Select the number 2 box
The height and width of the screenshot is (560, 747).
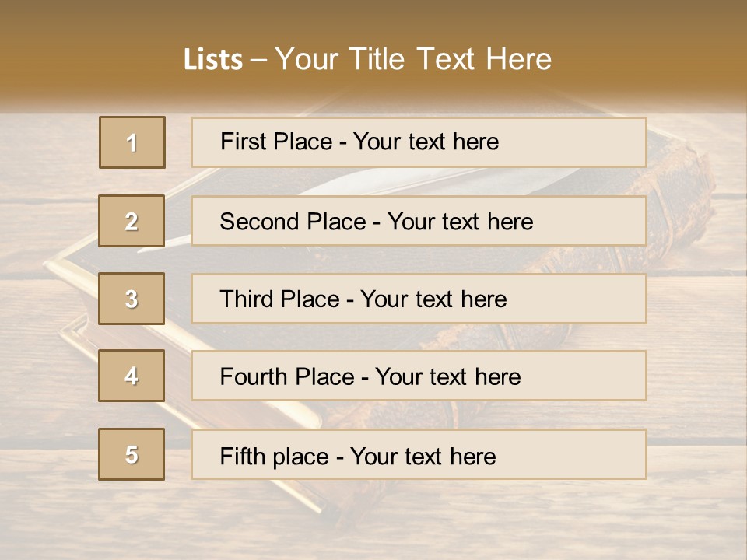pyautogui.click(x=132, y=221)
